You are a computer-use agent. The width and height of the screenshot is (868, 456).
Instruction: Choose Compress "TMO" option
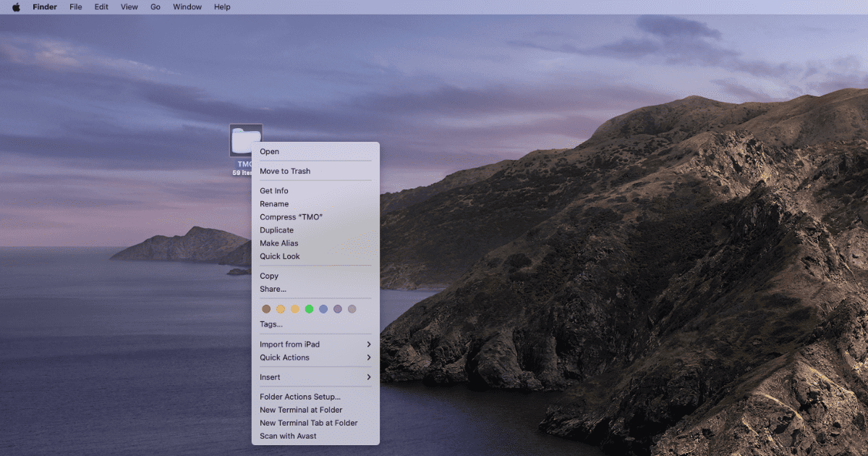coord(291,217)
